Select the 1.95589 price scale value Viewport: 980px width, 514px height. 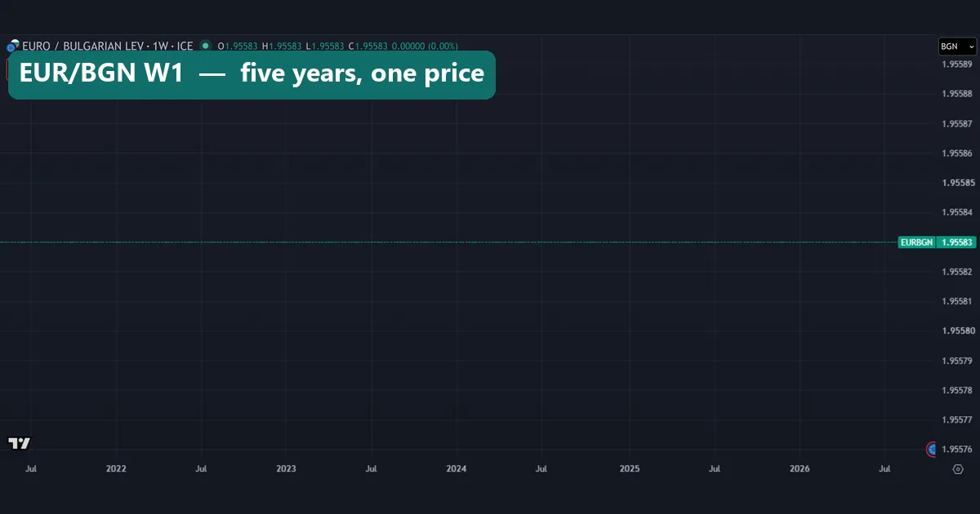[x=956, y=64]
